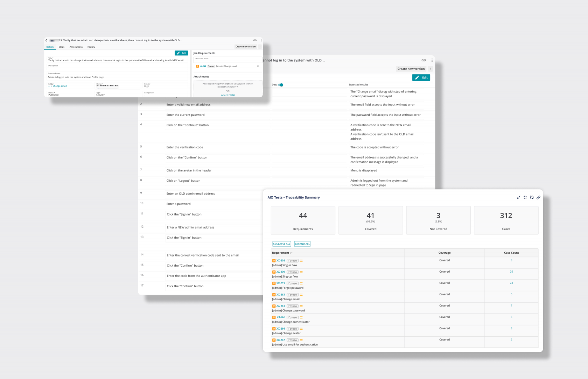Click the back arrow in test case header

(x=47, y=40)
